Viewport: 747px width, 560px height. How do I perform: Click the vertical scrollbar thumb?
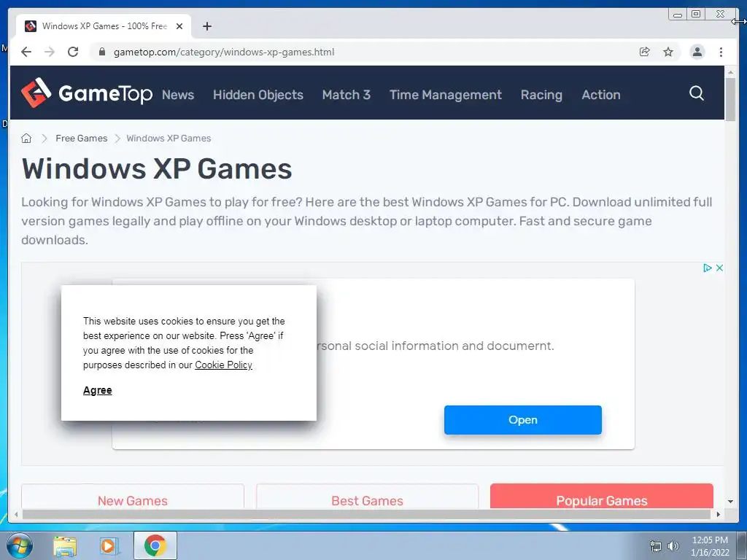pyautogui.click(x=730, y=99)
